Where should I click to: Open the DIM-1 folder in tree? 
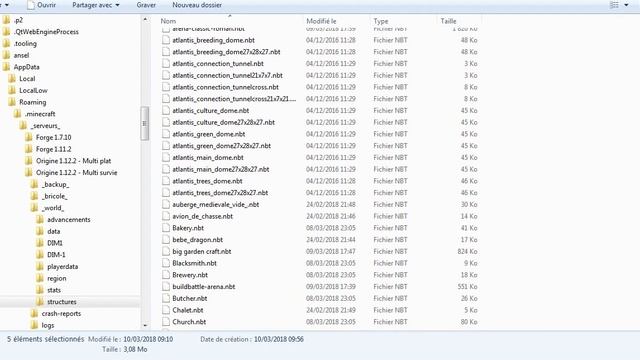[x=56, y=255]
